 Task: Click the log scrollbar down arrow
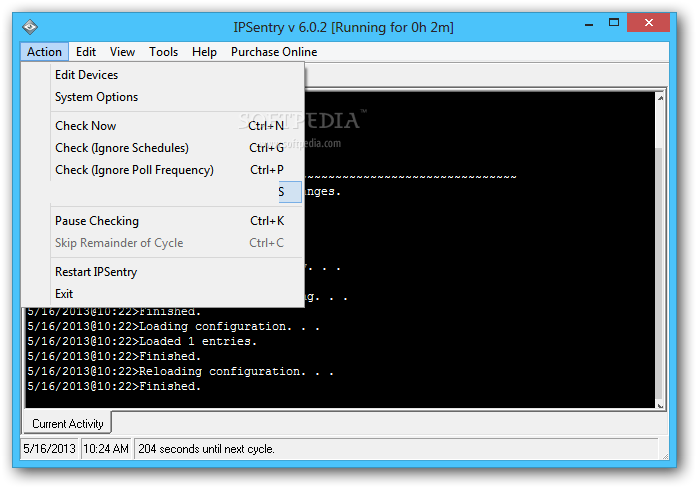tap(660, 405)
